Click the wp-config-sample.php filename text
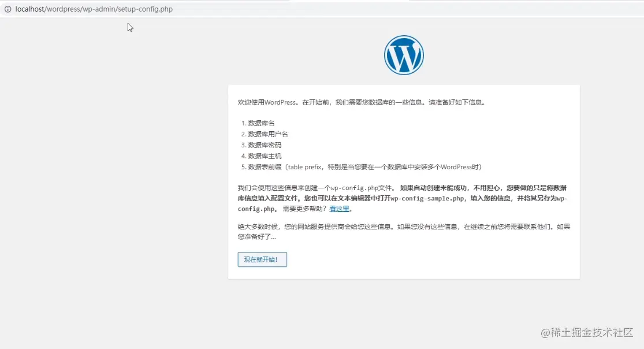The height and width of the screenshot is (349, 644). [427, 199]
